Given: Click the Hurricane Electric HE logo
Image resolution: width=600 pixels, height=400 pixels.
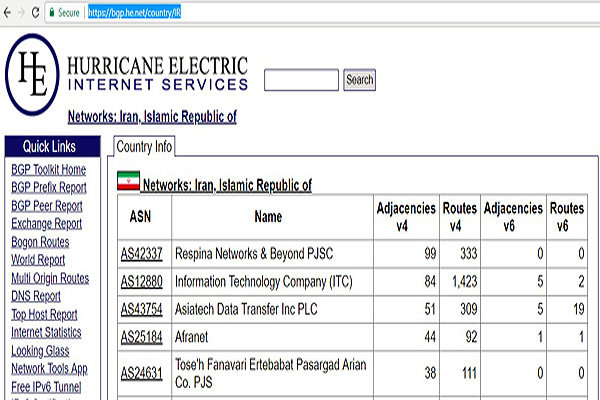Looking at the screenshot, I should click(x=33, y=74).
